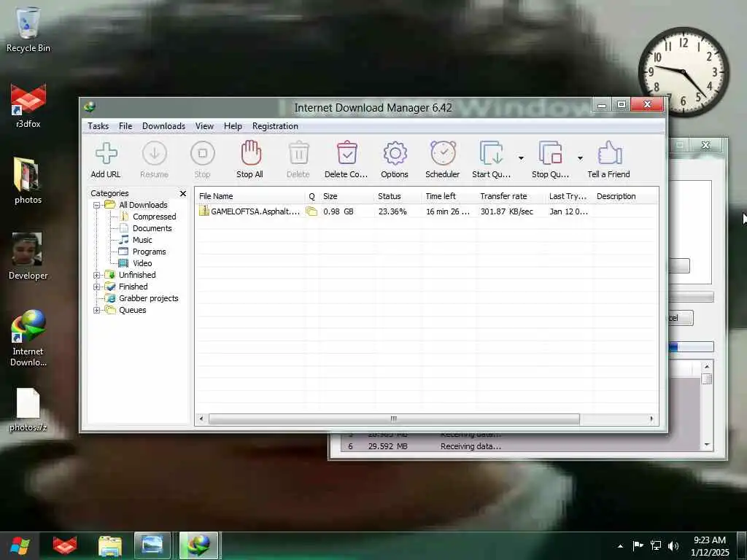
Task: Open File Explorer from the taskbar
Action: 110,545
